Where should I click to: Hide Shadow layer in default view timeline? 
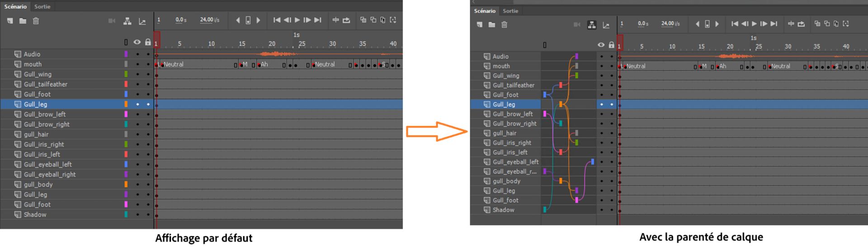(137, 214)
